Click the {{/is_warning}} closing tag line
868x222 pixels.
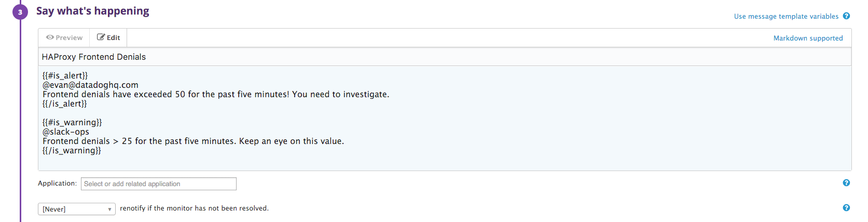(72, 150)
